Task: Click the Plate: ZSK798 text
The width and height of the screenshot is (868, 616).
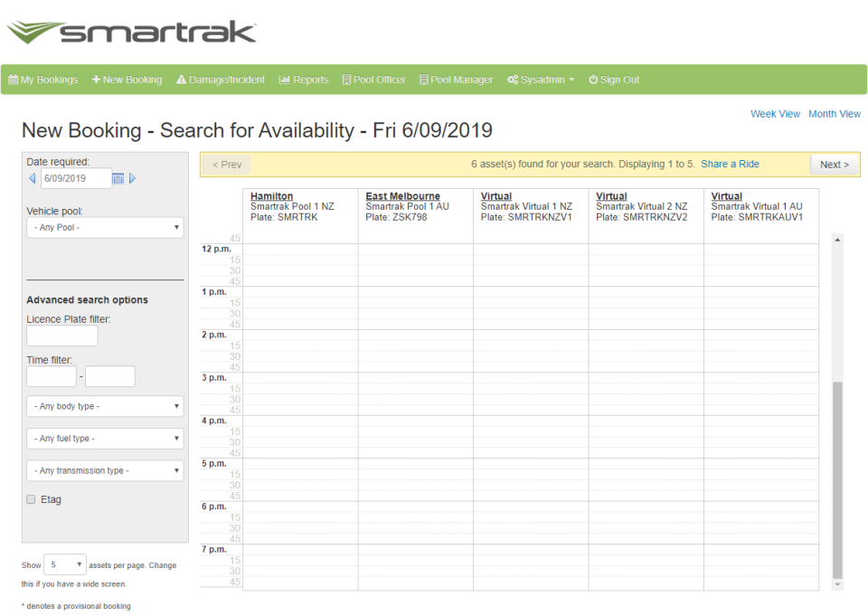Action: pos(396,217)
